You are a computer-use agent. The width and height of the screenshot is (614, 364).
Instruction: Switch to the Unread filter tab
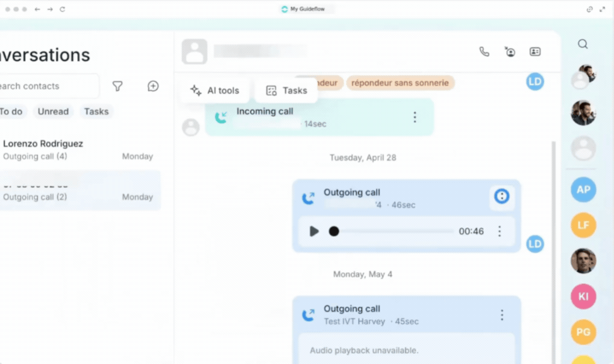[x=53, y=111]
